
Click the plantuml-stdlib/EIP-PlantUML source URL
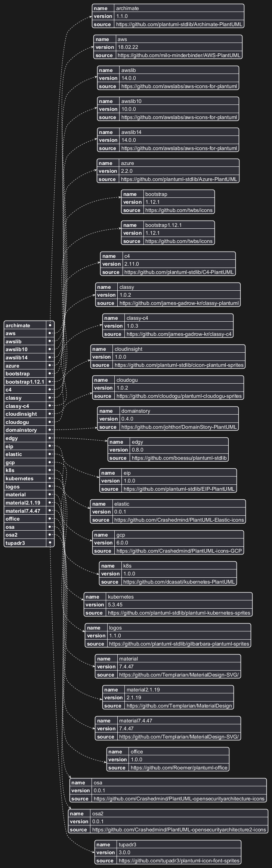pyautogui.click(x=179, y=489)
